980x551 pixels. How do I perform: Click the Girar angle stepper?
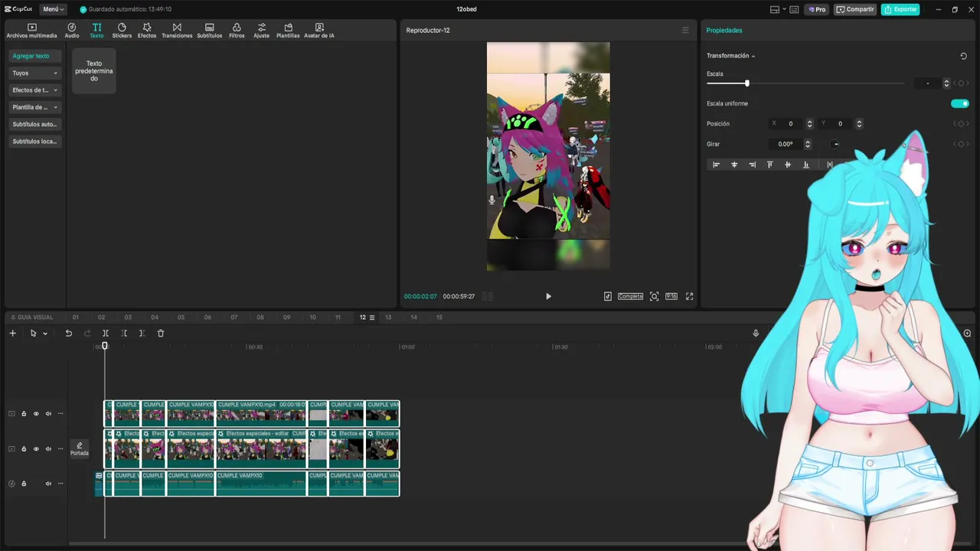coord(807,144)
